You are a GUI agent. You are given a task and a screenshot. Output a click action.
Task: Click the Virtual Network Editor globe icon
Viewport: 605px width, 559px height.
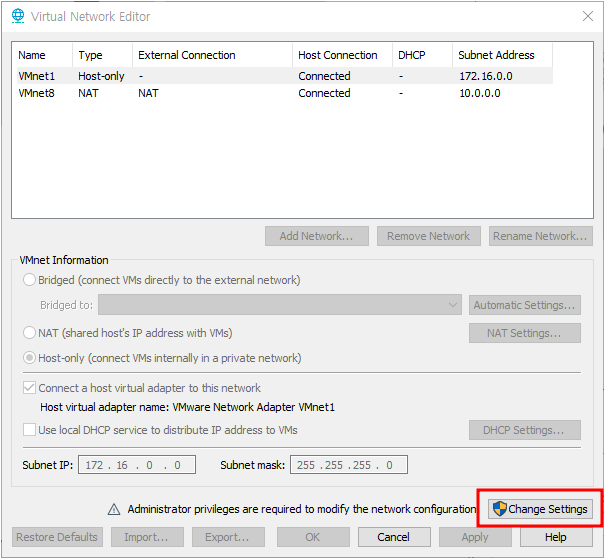point(18,16)
